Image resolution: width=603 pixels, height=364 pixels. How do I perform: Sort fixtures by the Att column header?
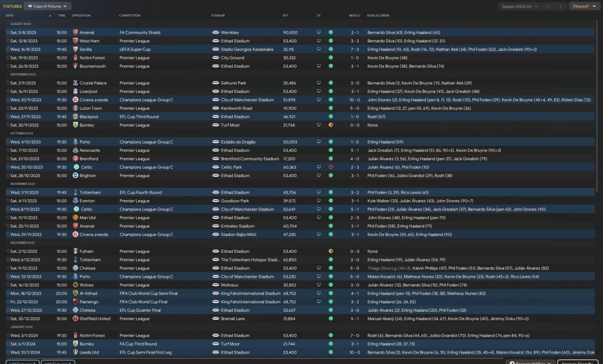(285, 16)
